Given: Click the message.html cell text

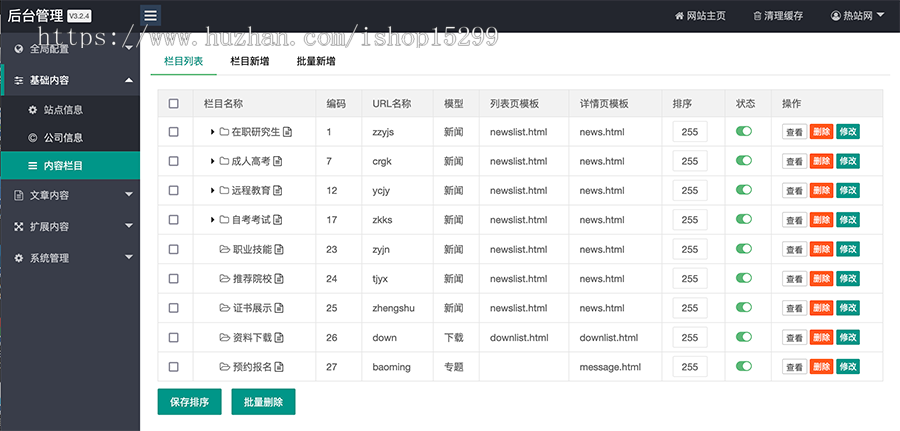Looking at the screenshot, I should (x=610, y=367).
